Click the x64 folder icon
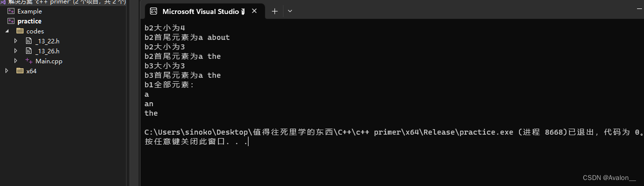644x186 pixels. pyautogui.click(x=20, y=71)
